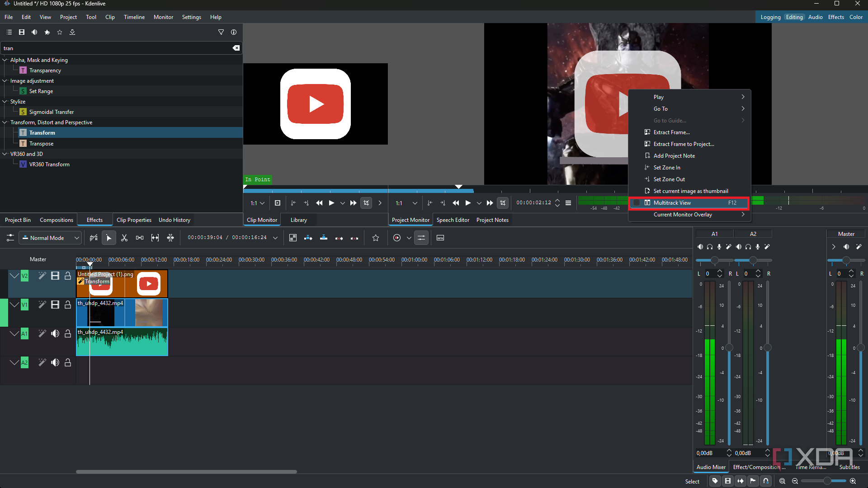Activate the Selection arrow tool

(109, 238)
